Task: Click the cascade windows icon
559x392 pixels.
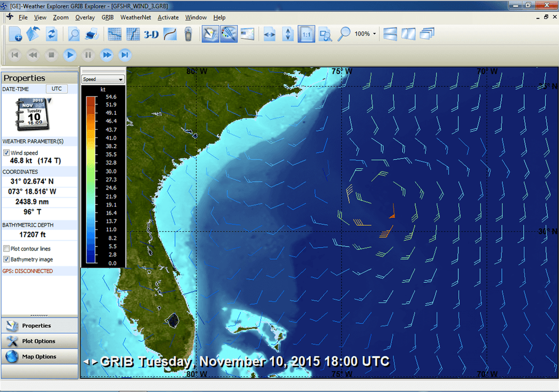Action: pyautogui.click(x=427, y=34)
